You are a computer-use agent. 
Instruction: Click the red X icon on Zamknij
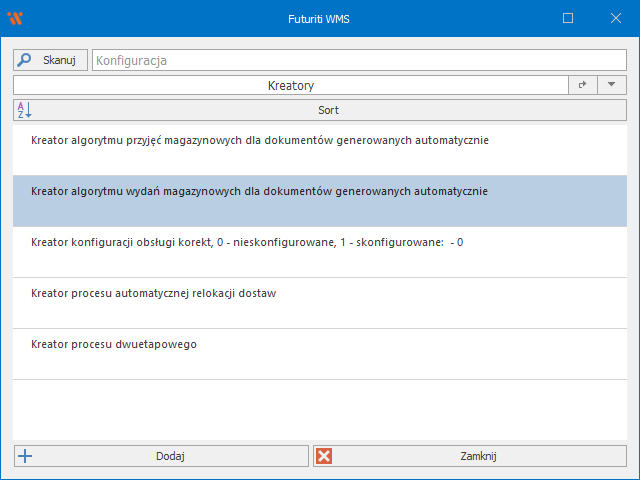point(324,456)
